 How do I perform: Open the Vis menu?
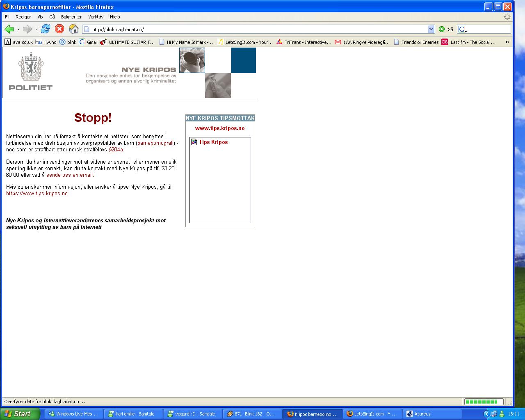(x=40, y=17)
